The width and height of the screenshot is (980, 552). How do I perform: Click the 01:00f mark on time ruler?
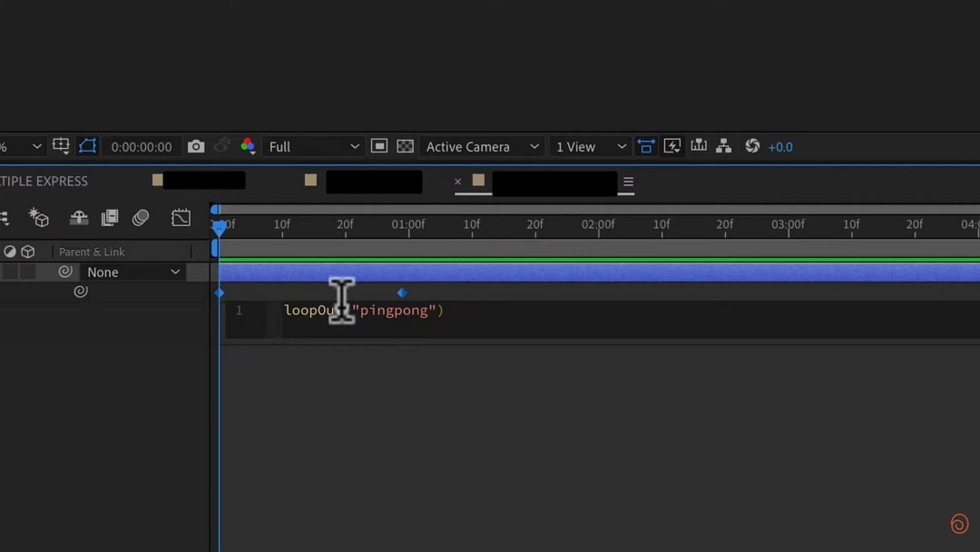408,225
